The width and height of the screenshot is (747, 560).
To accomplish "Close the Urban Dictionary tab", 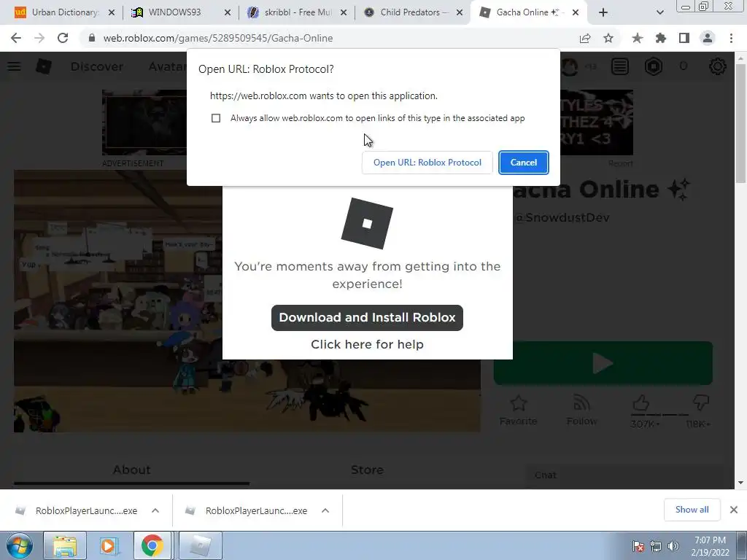I will tap(112, 12).
